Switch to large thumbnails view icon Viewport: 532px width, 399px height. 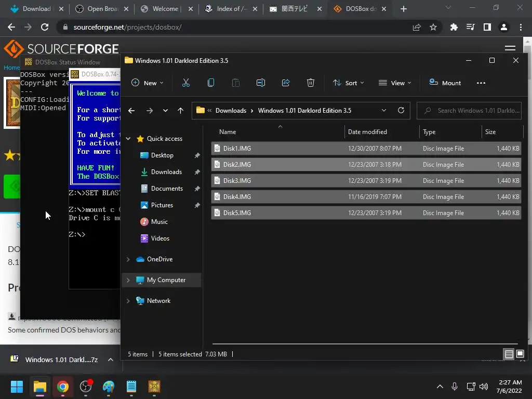click(520, 354)
